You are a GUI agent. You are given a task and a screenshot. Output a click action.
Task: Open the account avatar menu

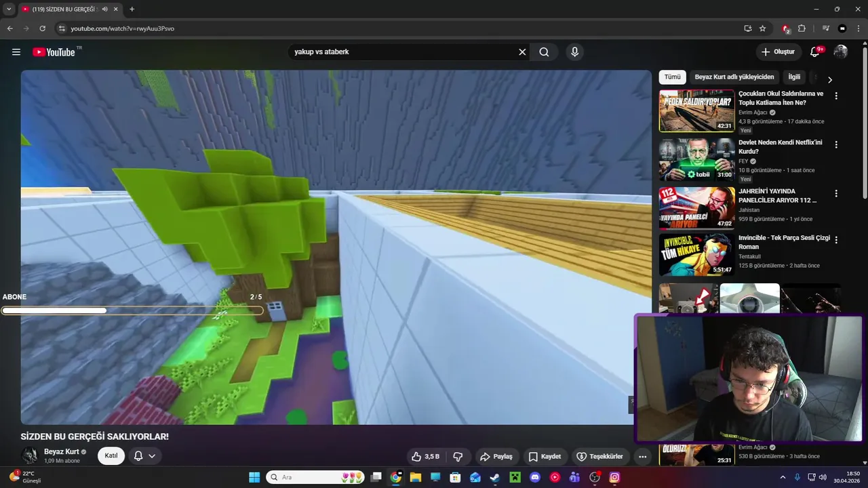click(841, 52)
